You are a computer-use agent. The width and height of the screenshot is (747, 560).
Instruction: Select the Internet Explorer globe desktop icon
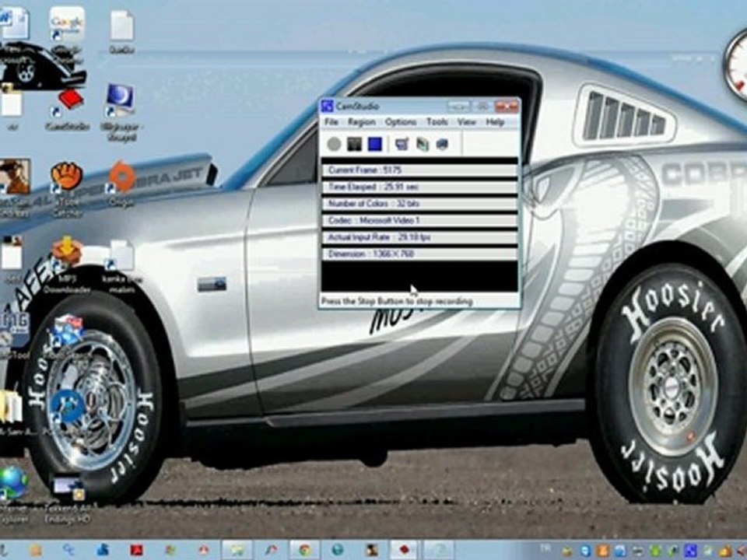point(13,495)
